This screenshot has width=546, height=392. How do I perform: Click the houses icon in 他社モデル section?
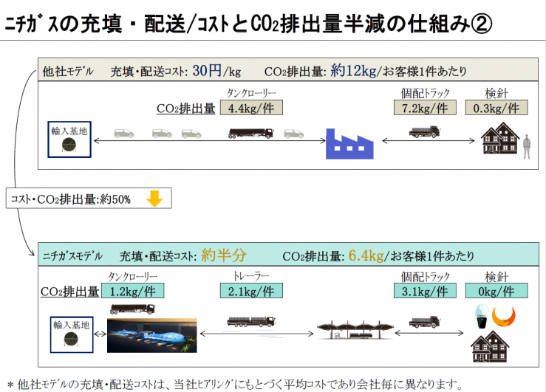pyautogui.click(x=500, y=138)
